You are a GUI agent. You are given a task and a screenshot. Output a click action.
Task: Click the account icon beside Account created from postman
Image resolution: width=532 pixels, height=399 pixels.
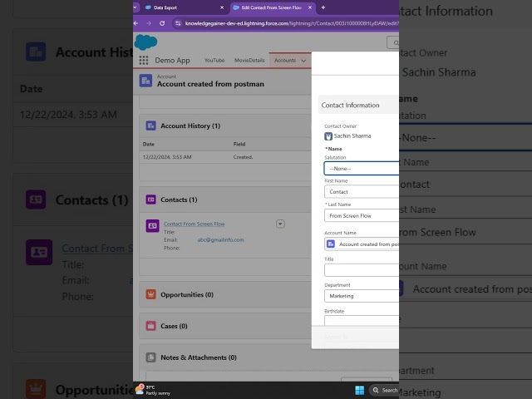tap(145, 81)
